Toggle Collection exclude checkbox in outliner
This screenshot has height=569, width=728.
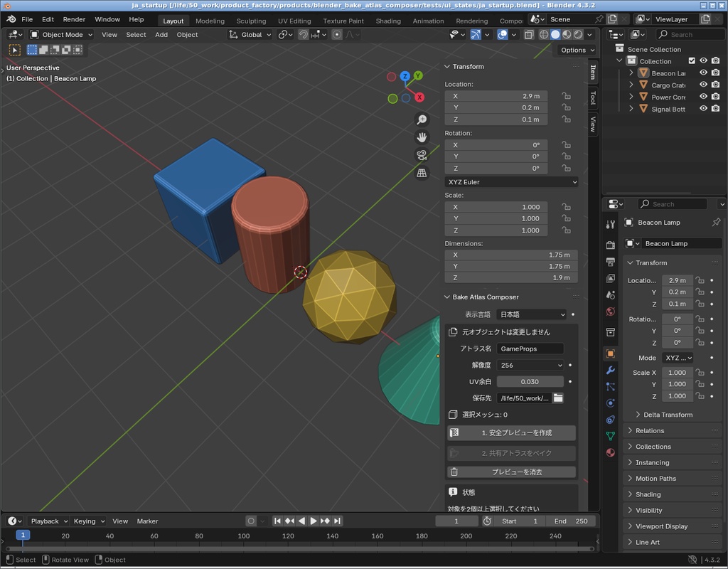[692, 61]
